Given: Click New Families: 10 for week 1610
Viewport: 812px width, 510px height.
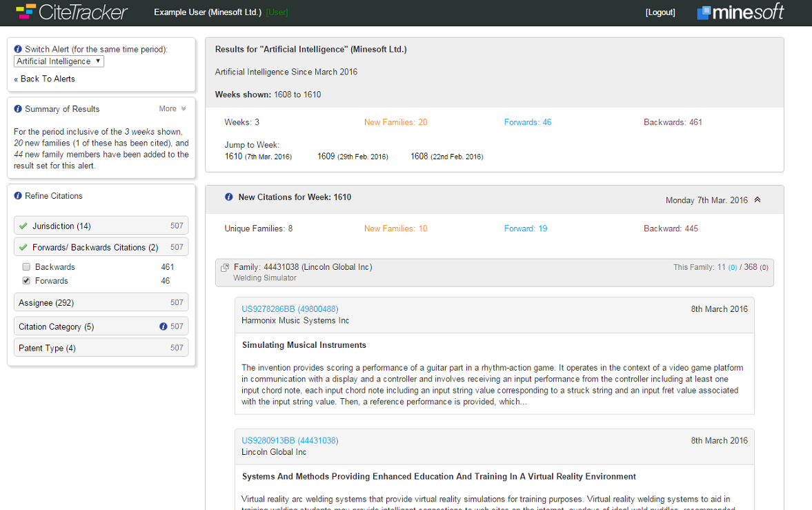Looking at the screenshot, I should pos(395,228).
